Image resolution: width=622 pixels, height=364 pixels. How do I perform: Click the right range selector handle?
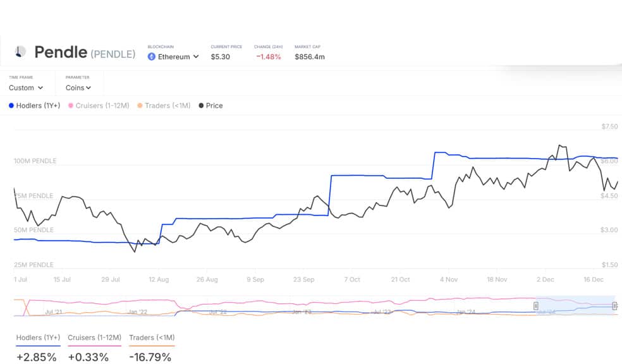pyautogui.click(x=614, y=306)
